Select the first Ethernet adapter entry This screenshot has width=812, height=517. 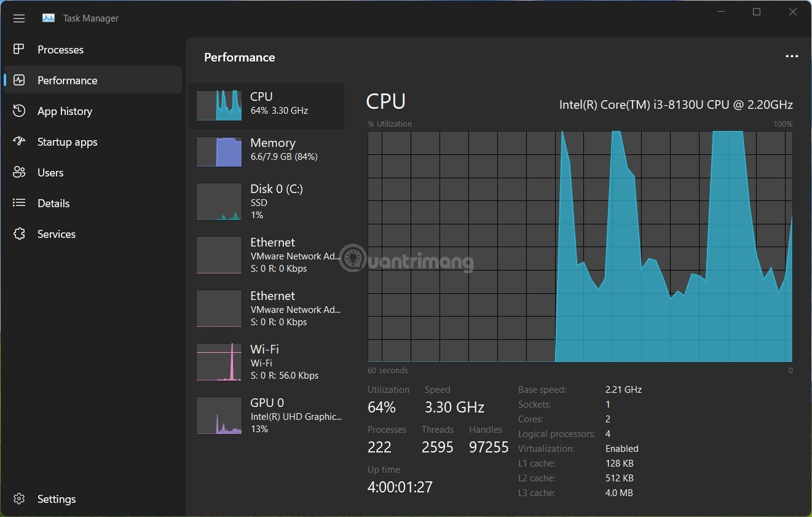[266, 255]
